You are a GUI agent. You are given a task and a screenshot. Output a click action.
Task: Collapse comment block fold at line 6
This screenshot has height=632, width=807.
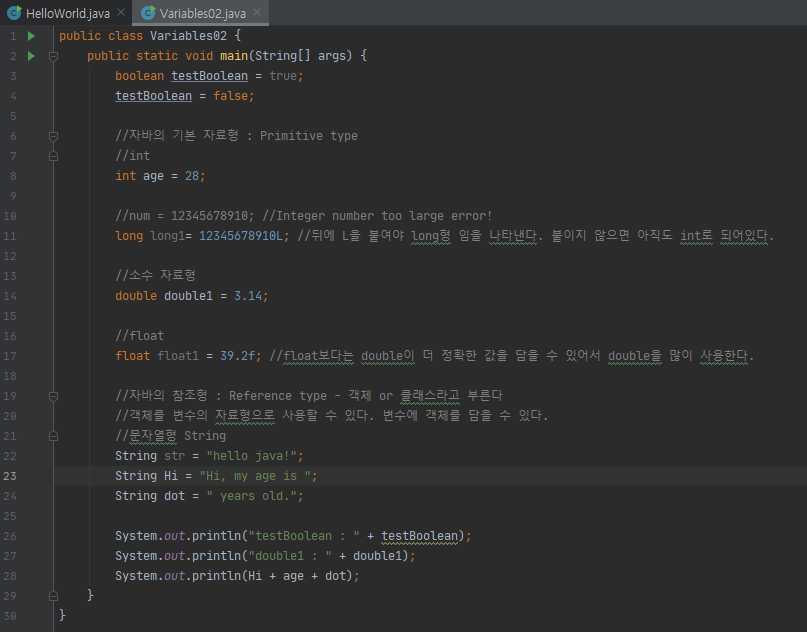(53, 136)
